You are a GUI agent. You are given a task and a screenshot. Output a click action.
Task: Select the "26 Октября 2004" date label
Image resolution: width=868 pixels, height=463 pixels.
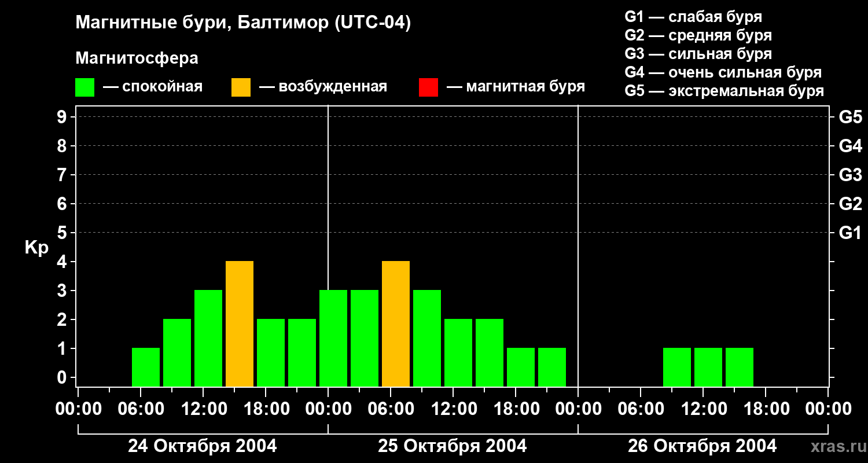pyautogui.click(x=703, y=446)
